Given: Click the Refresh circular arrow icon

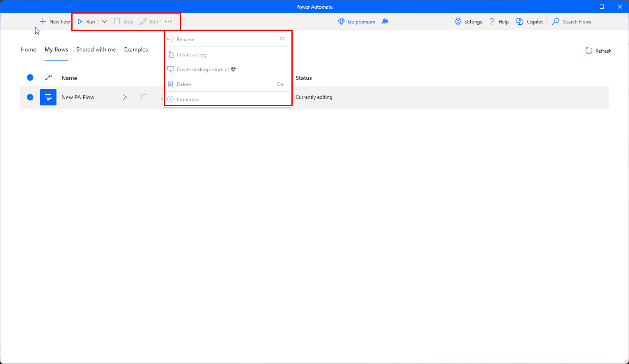Looking at the screenshot, I should [x=589, y=51].
